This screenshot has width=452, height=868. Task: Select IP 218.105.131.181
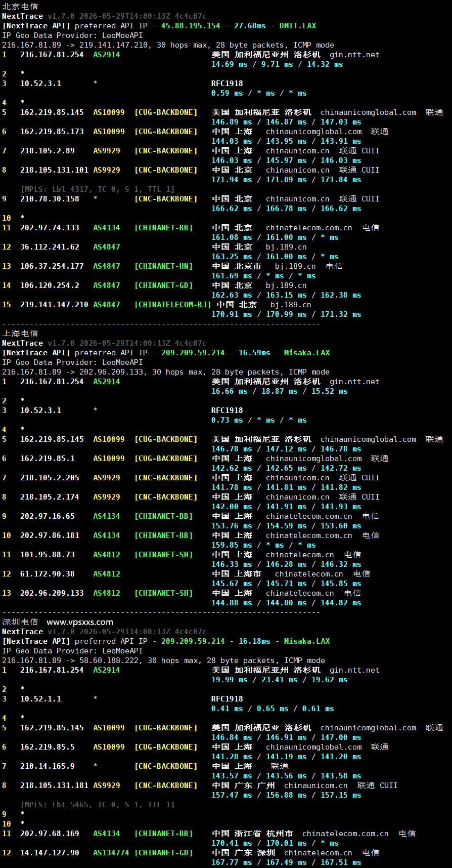tap(54, 786)
